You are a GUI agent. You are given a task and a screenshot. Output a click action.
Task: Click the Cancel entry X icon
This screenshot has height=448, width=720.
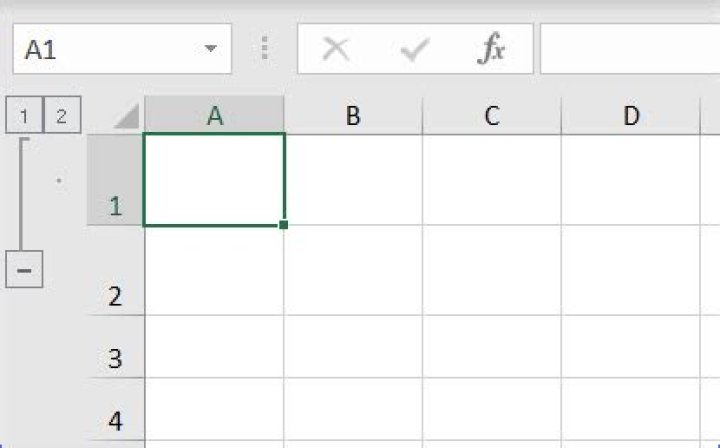(x=336, y=50)
